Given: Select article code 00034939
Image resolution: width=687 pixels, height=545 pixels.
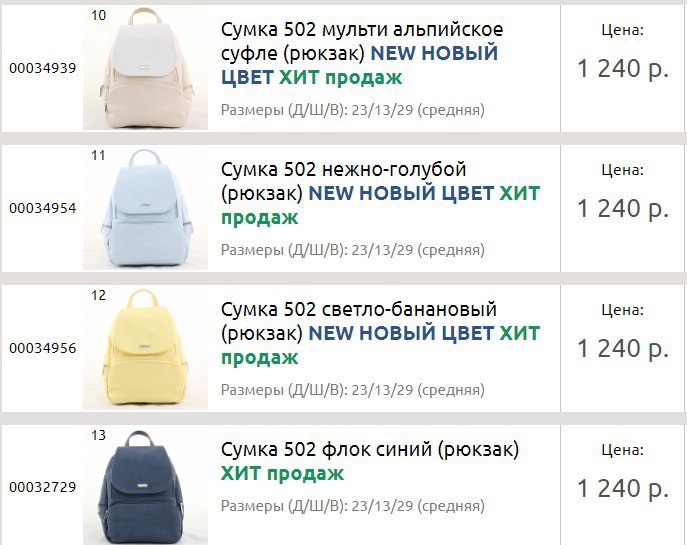Looking at the screenshot, I should 42,68.
